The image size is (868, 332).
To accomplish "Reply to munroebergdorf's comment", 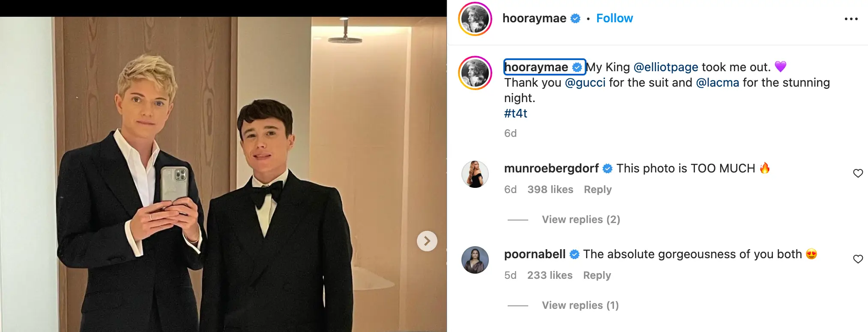I will (598, 190).
